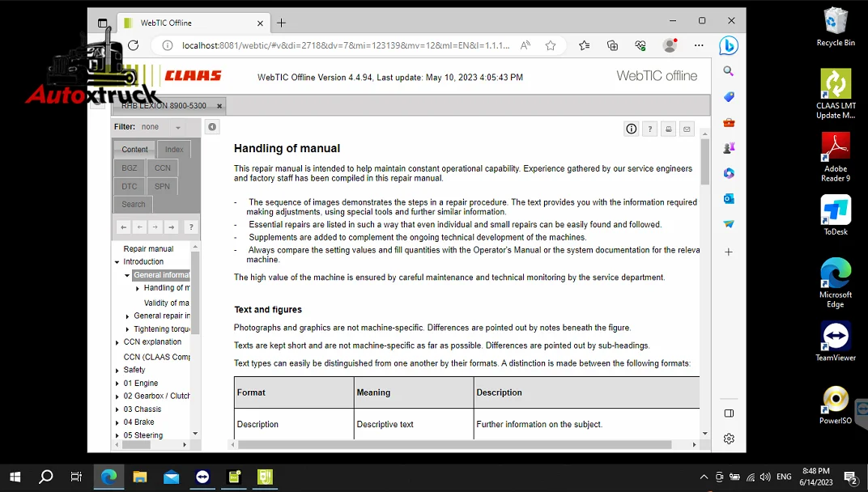The height and width of the screenshot is (492, 868).
Task: Select CCN (CLAAS Comp tree entry
Action: 156,357
